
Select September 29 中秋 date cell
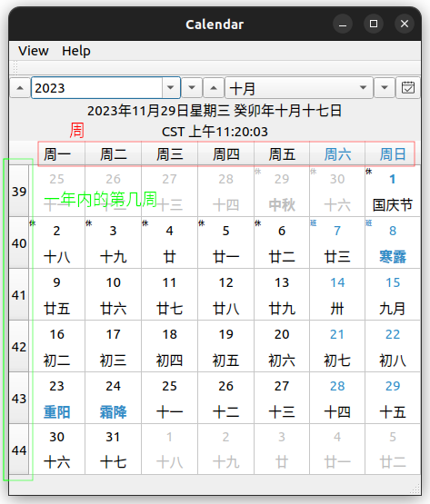(282, 192)
